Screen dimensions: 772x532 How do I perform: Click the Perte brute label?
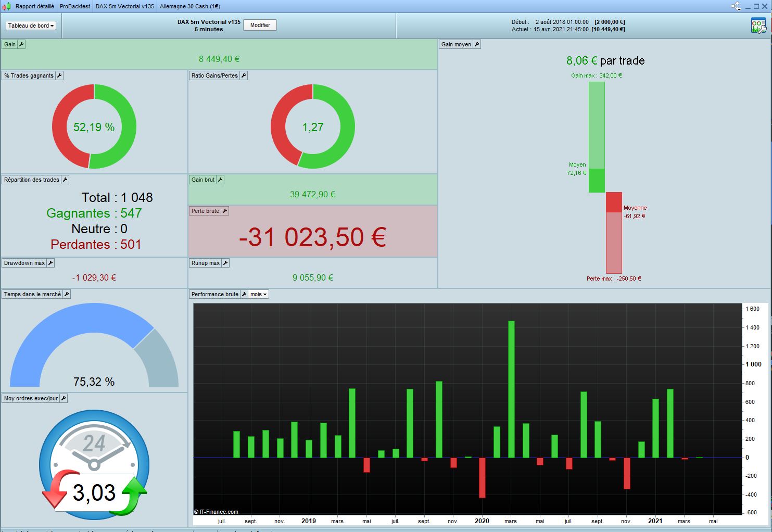pyautogui.click(x=205, y=211)
